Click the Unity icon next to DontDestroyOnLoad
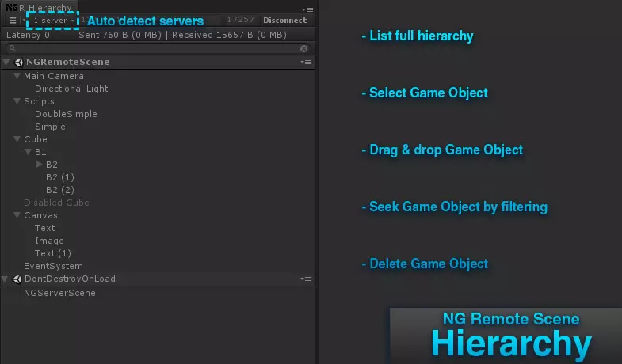Image resolution: width=622 pixels, height=364 pixels. [x=17, y=279]
